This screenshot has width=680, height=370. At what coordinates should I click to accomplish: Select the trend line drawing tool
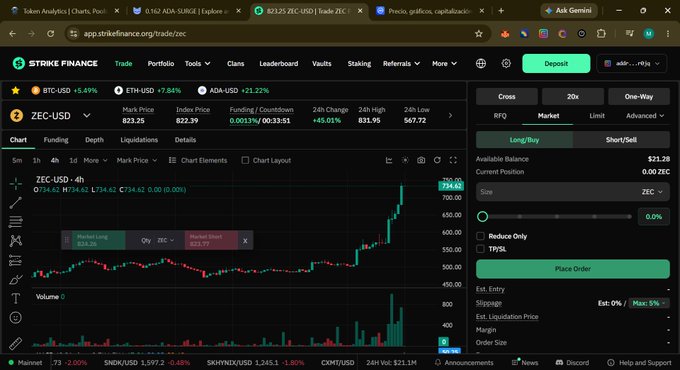(16, 203)
